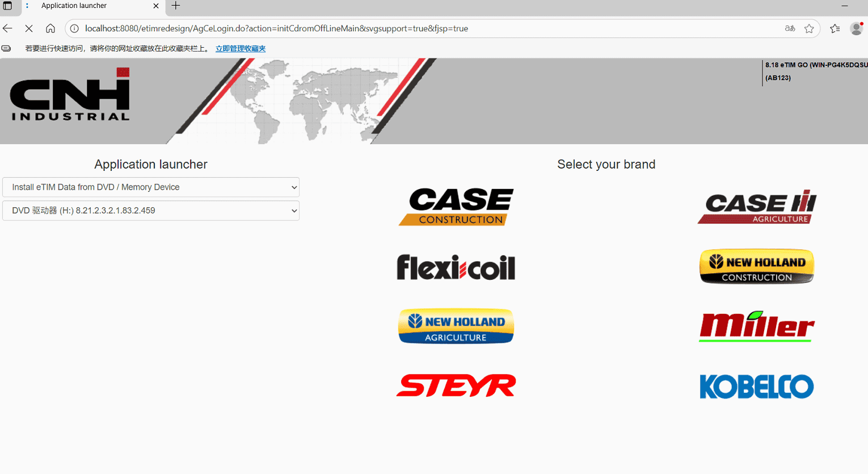
Task: Open the favorites list panel
Action: pyautogui.click(x=835, y=28)
